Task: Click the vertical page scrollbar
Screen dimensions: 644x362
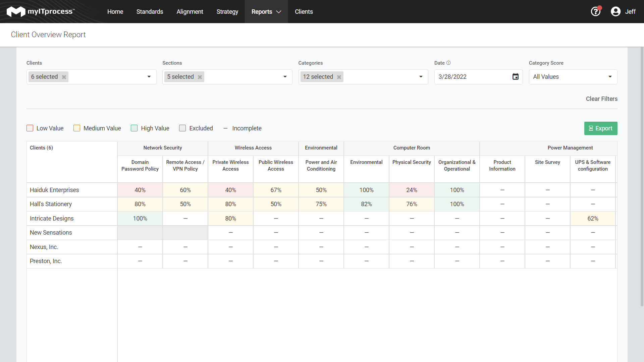Action: [642, 176]
